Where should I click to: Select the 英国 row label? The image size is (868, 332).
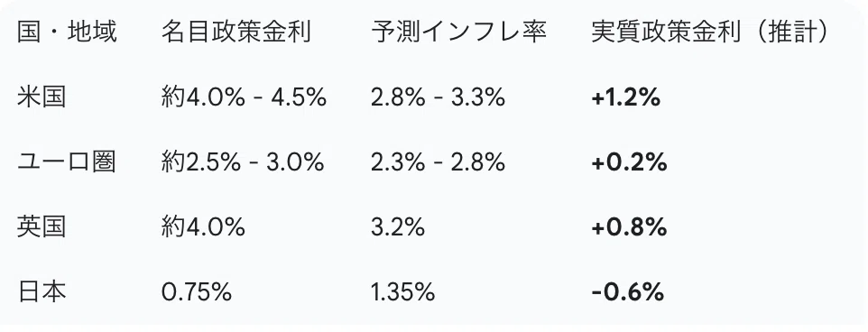pyautogui.click(x=42, y=227)
